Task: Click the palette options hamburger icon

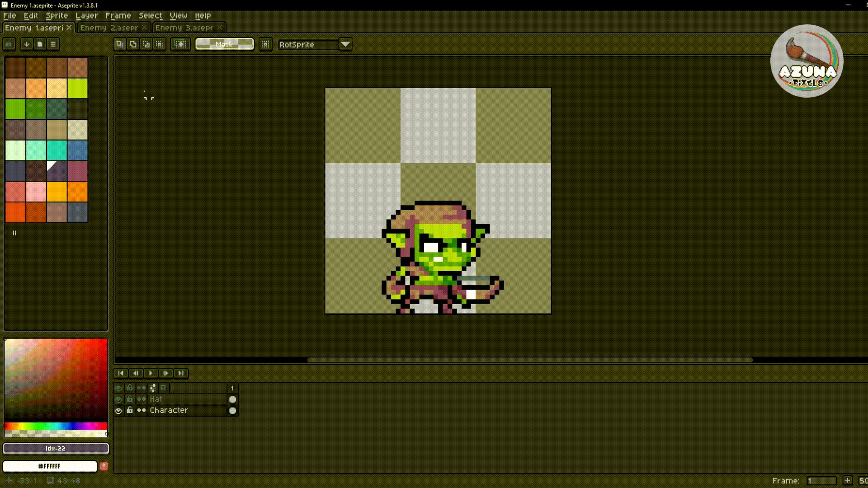Action: [x=53, y=44]
